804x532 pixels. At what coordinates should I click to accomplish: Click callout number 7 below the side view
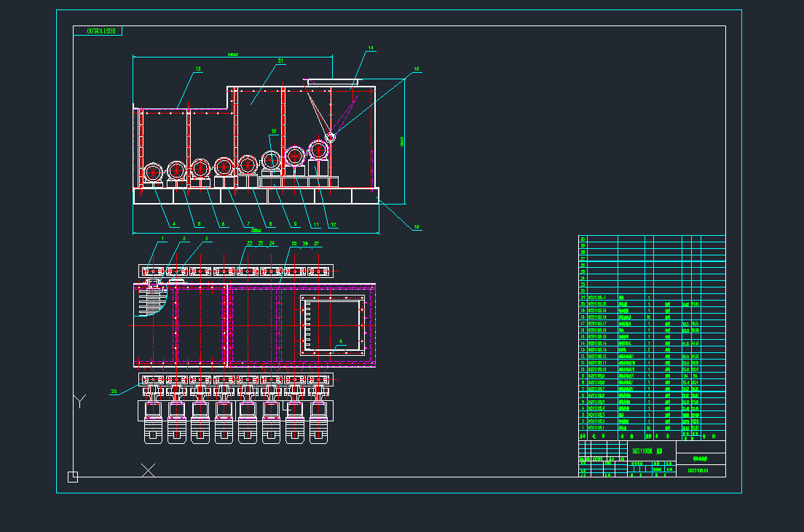(x=248, y=224)
